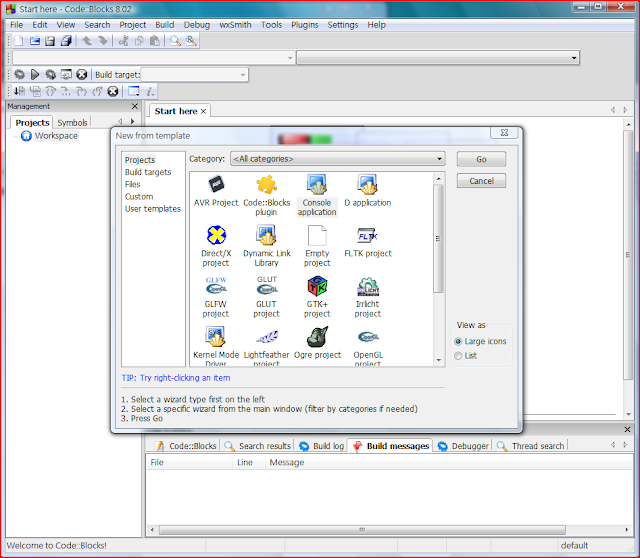The width and height of the screenshot is (640, 558).
Task: Open the wxSmith menu
Action: click(235, 25)
